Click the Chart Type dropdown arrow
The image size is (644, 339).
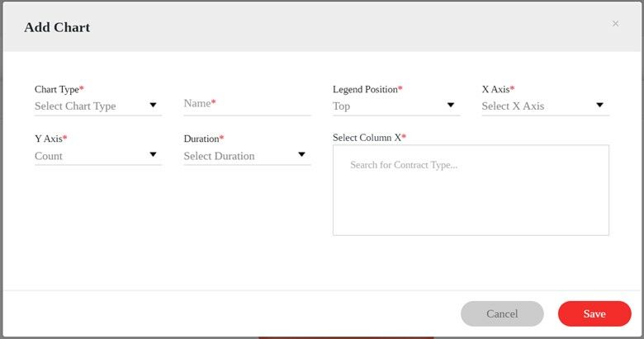pyautogui.click(x=153, y=106)
